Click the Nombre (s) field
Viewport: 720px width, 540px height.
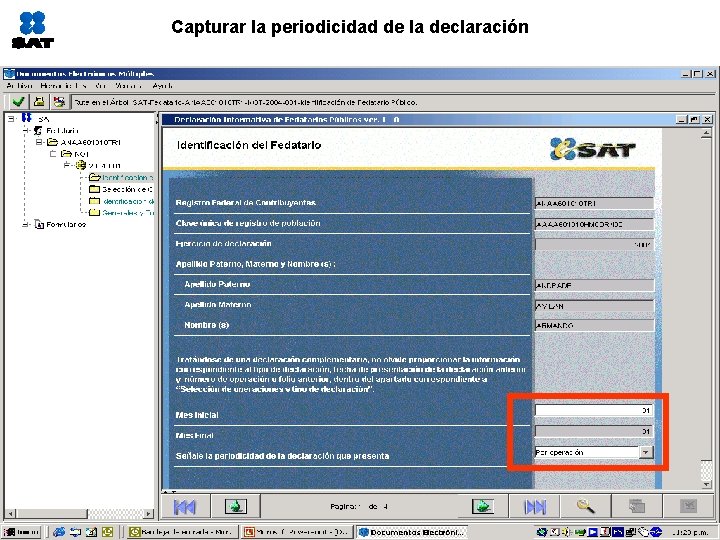click(594, 326)
